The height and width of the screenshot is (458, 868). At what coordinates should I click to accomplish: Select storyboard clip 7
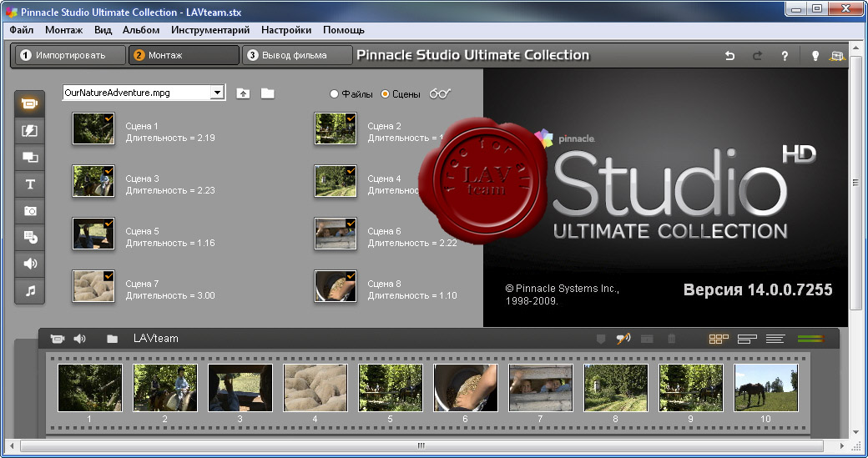point(541,388)
